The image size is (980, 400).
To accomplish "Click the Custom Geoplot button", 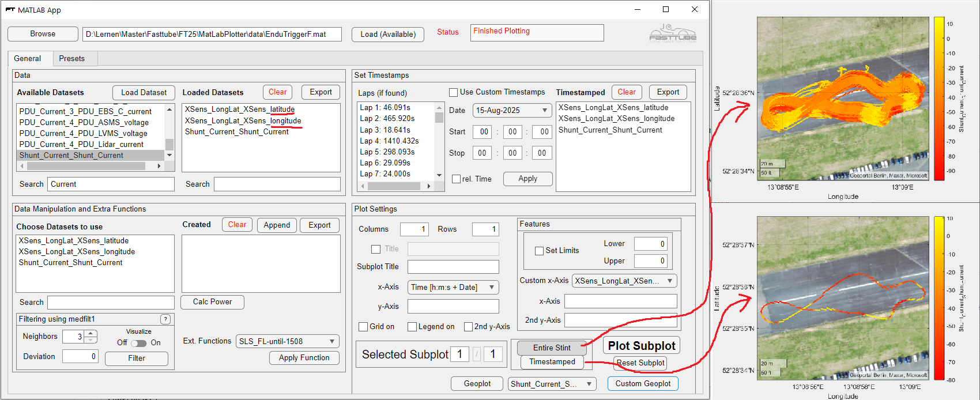I will pos(643,384).
